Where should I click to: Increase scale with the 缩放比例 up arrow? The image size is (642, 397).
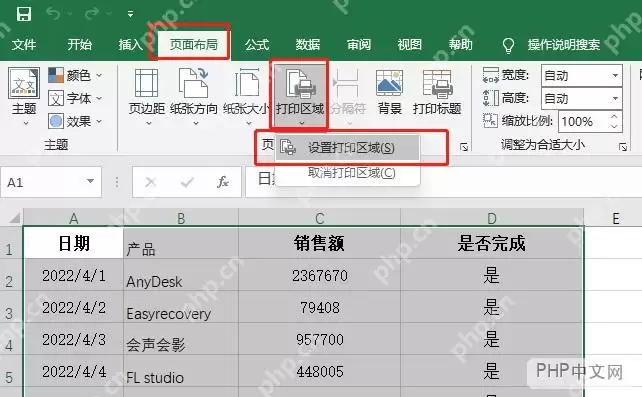tap(614, 117)
